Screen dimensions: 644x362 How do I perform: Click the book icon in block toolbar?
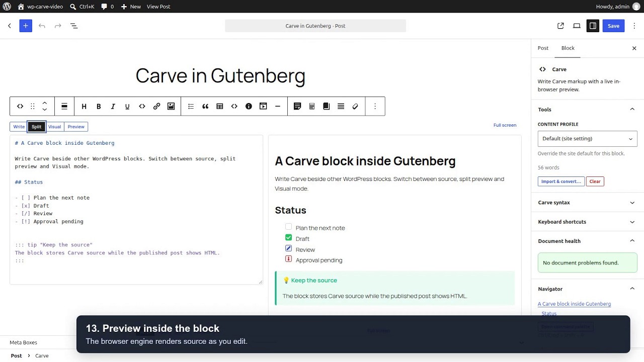click(x=326, y=106)
